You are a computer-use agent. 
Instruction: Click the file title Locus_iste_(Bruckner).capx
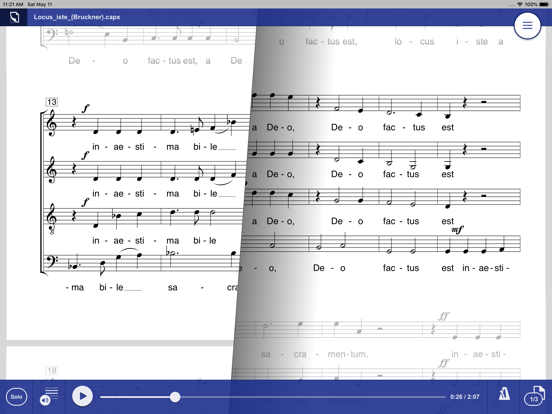pos(77,17)
